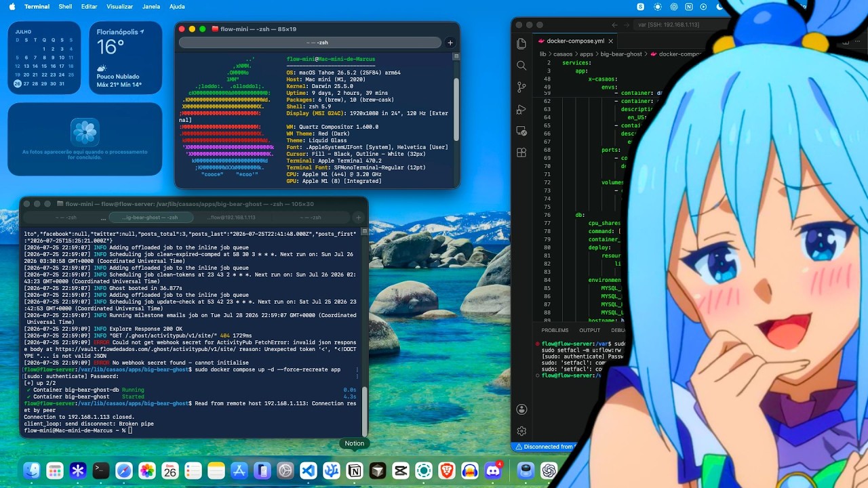868x488 pixels.
Task: Open the Explorer view in VS Code
Action: tap(521, 43)
